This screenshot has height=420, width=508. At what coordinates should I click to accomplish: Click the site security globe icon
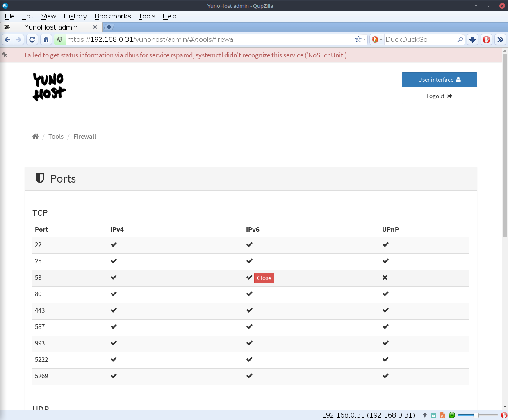[x=60, y=39]
